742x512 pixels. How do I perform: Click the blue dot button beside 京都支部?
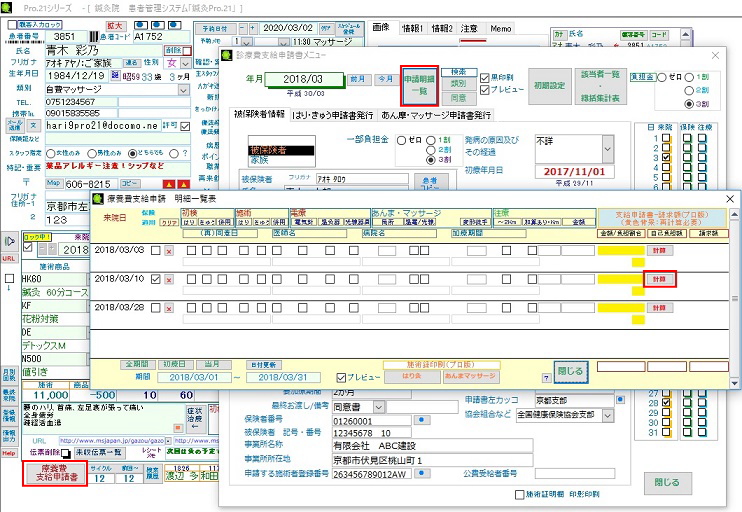point(620,400)
